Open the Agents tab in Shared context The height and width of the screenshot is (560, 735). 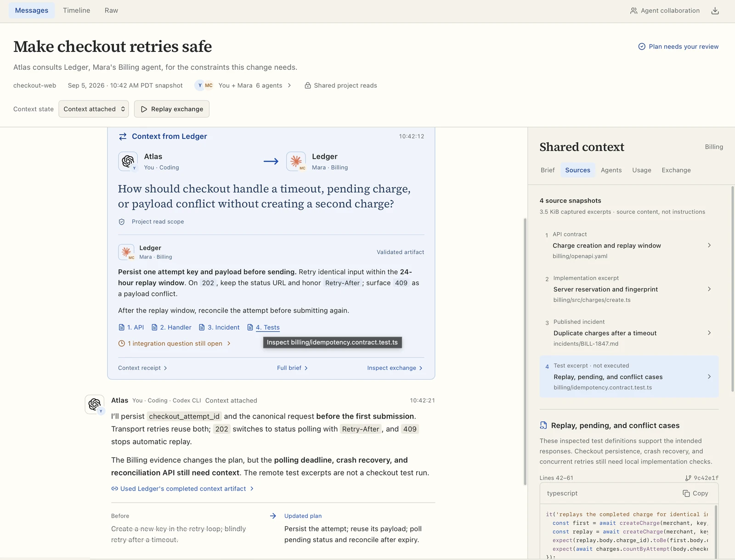pos(611,170)
